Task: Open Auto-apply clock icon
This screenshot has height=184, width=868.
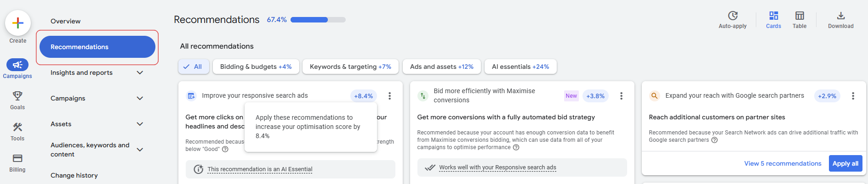Action: coord(733,16)
